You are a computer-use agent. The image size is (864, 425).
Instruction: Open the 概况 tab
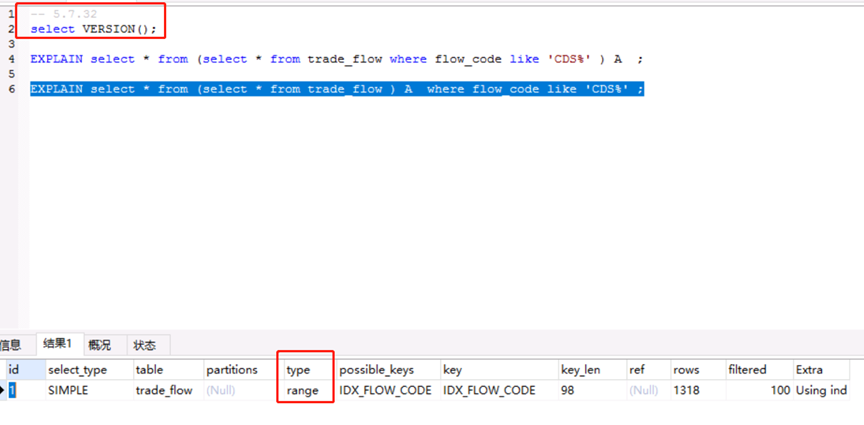coord(99,346)
